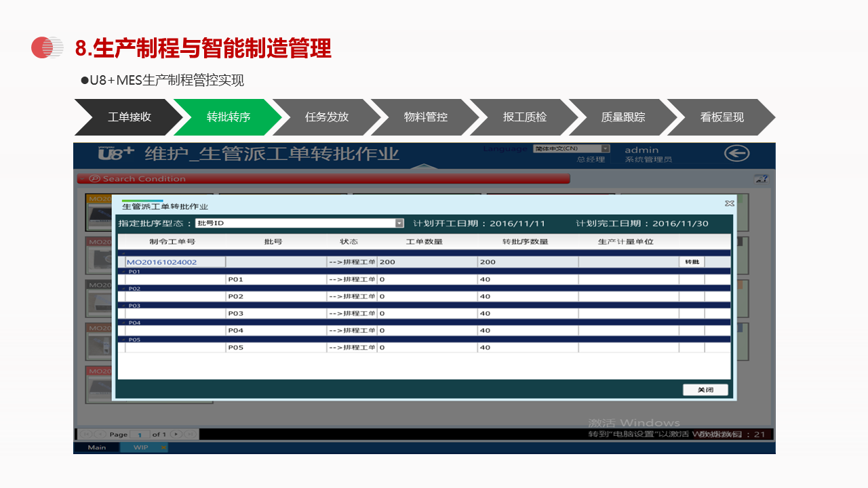Select the 工单接收 step
Image resolution: width=868 pixels, height=488 pixels.
tap(129, 117)
